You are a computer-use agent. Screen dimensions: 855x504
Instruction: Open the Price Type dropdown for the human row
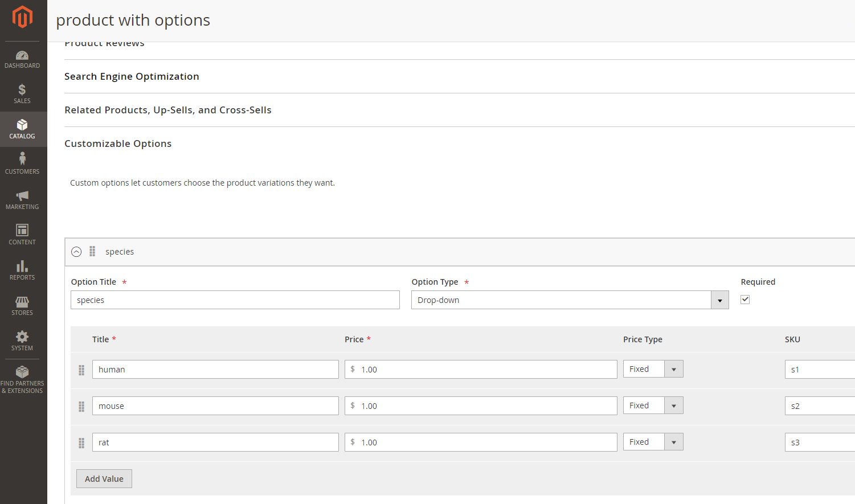pos(674,368)
